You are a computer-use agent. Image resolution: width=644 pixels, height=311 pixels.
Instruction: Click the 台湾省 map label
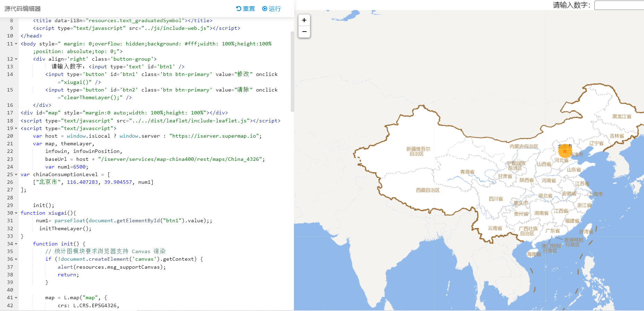(586, 232)
